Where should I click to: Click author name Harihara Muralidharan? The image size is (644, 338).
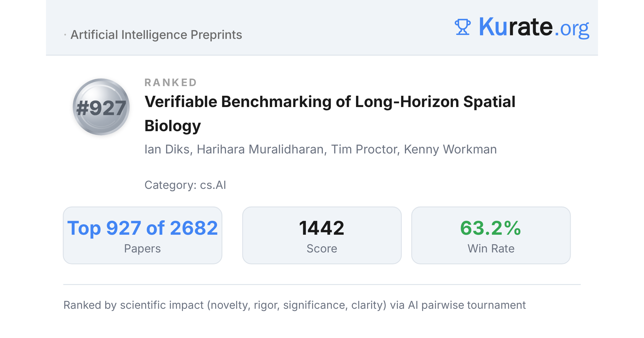point(260,149)
